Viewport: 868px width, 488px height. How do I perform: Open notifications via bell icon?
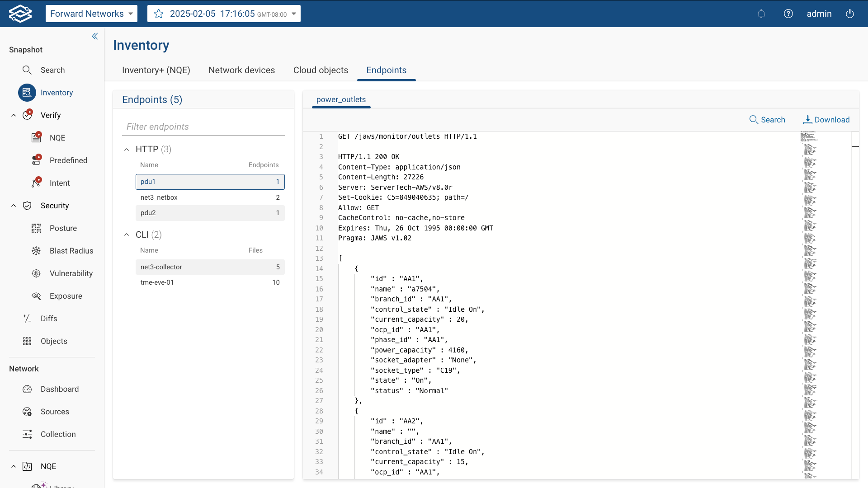click(761, 14)
